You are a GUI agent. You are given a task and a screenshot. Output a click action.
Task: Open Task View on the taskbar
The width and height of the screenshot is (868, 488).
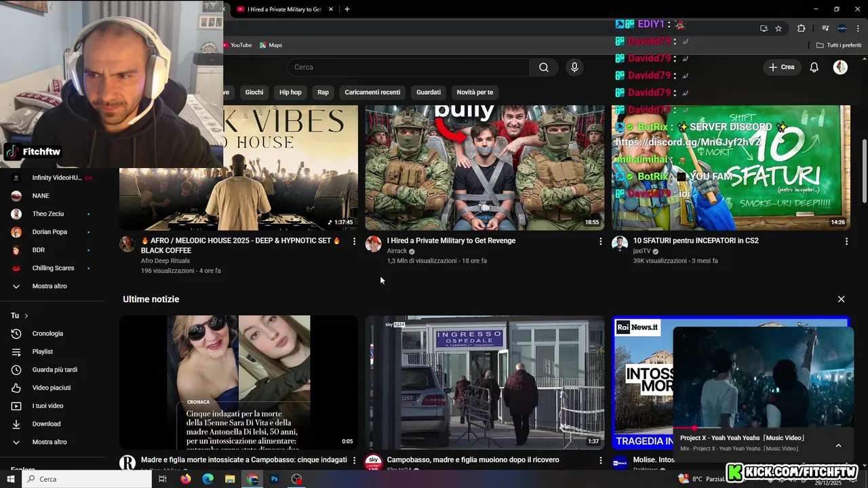coord(163,479)
